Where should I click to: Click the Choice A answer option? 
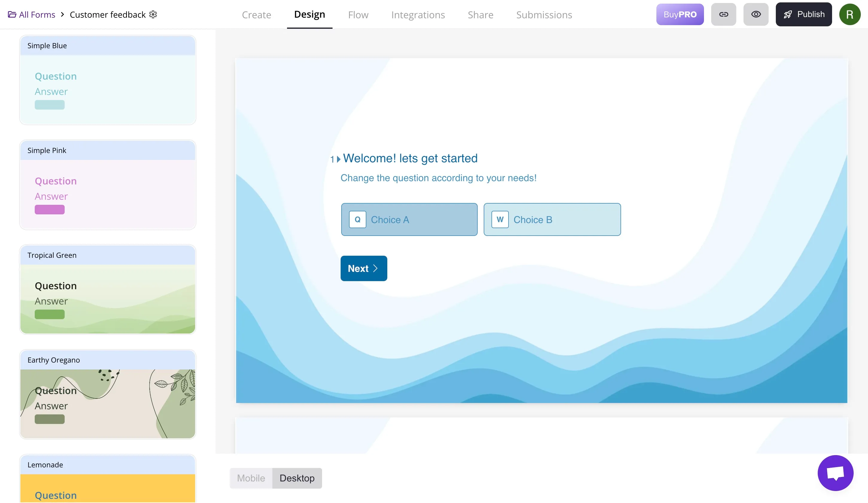point(409,219)
